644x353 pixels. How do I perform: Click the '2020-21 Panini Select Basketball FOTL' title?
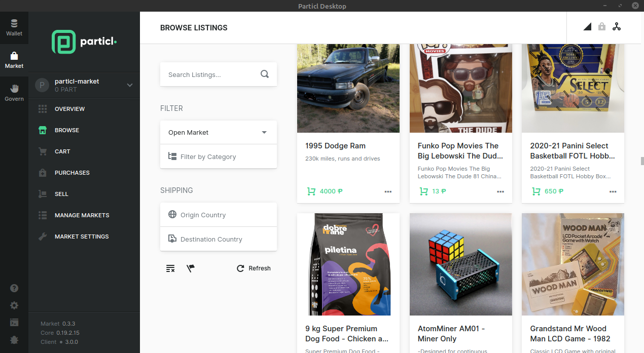click(573, 151)
